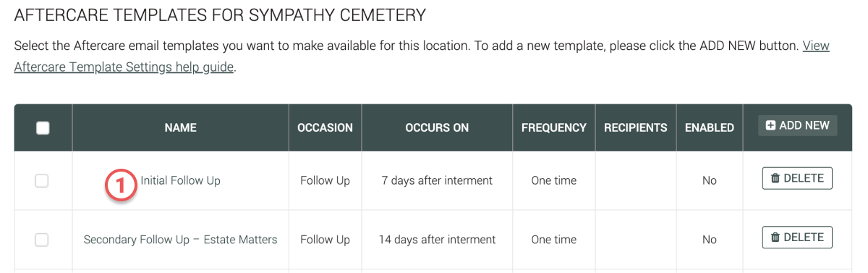Screen dimensions: 868x273
Task: Delete the Secondary Follow Up – Estate Matters template
Action: click(797, 238)
